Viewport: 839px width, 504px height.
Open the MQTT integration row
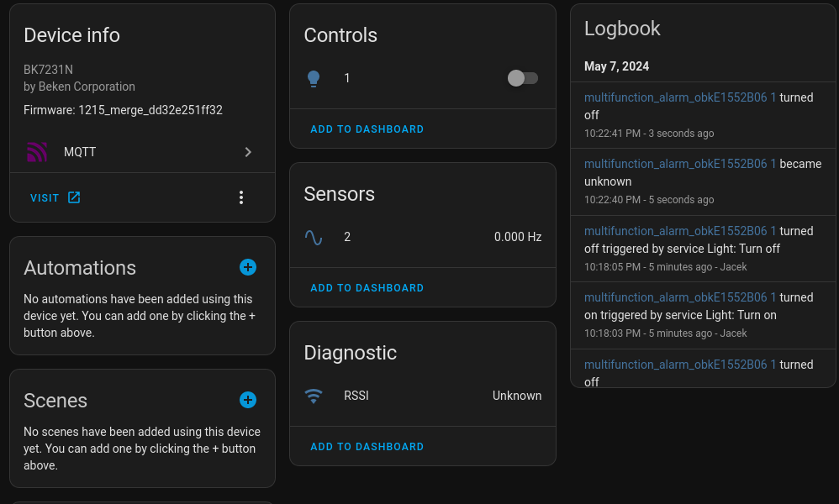coord(142,152)
